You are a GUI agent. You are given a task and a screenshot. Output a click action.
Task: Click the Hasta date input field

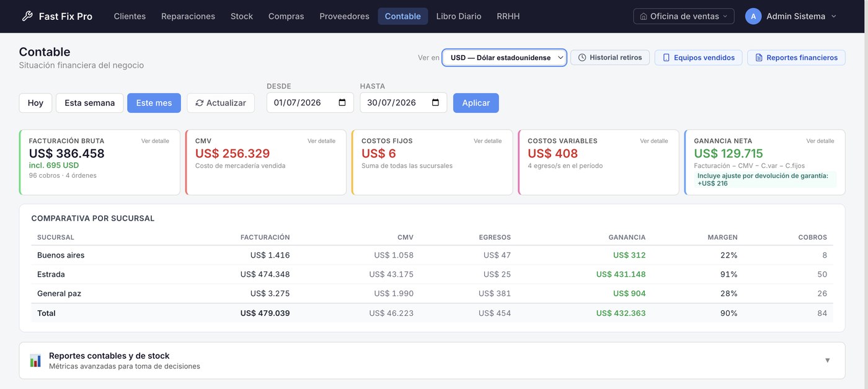403,103
